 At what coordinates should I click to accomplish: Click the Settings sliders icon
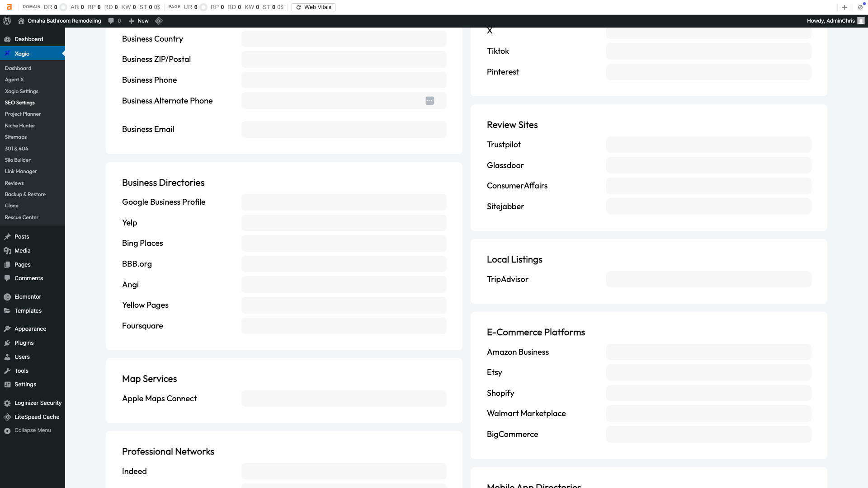(x=7, y=385)
